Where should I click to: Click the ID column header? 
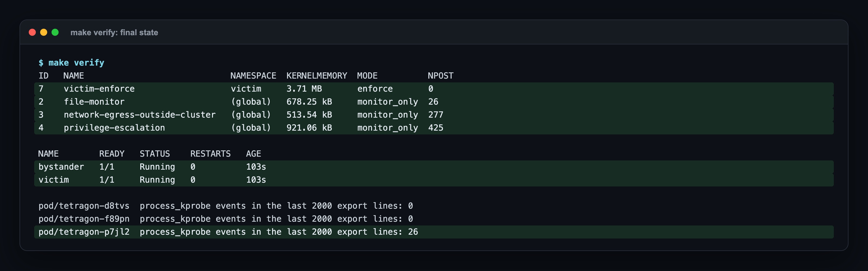coord(43,76)
